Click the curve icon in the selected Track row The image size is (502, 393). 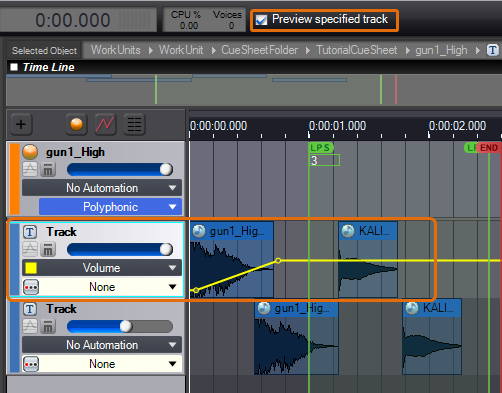pos(30,249)
